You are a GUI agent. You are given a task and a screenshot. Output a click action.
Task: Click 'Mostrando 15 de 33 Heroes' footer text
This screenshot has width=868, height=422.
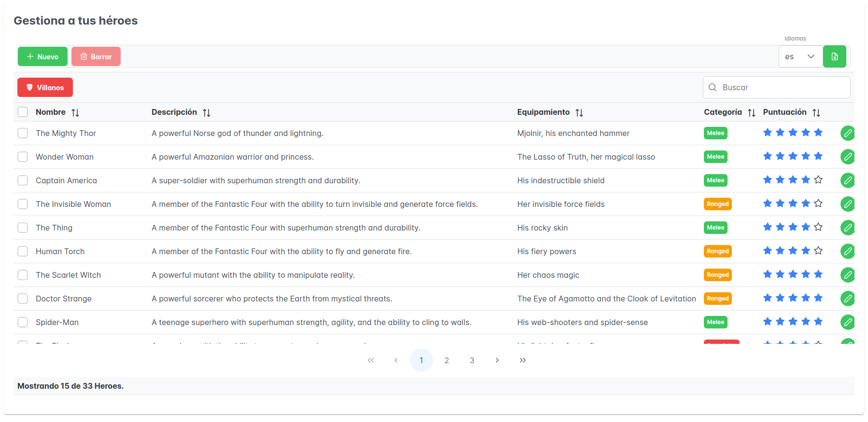coord(70,386)
